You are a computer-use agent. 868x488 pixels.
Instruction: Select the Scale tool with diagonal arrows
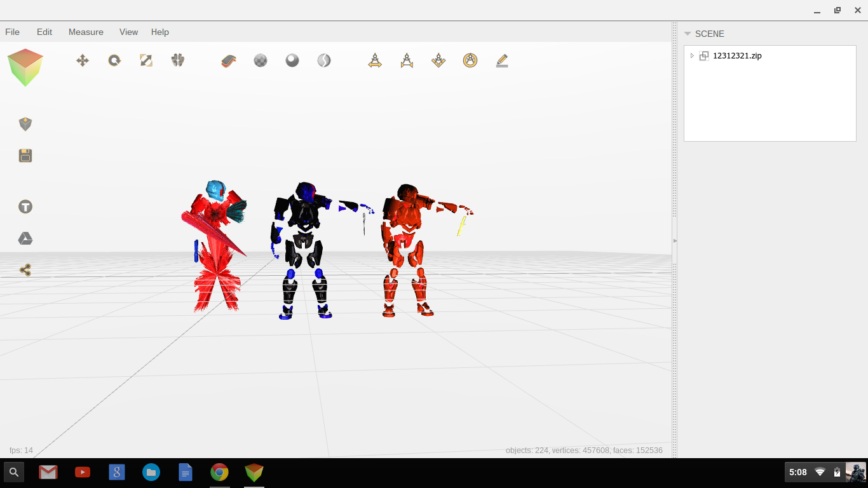pos(146,60)
